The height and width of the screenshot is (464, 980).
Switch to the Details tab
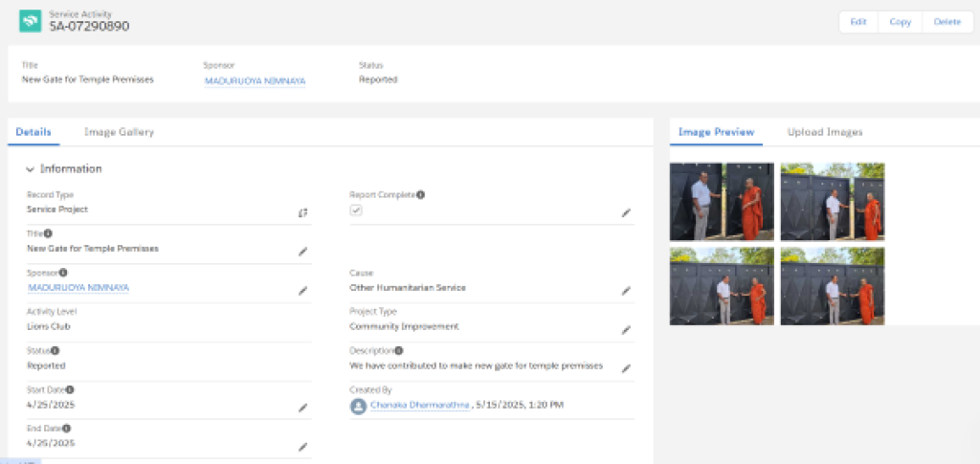33,132
